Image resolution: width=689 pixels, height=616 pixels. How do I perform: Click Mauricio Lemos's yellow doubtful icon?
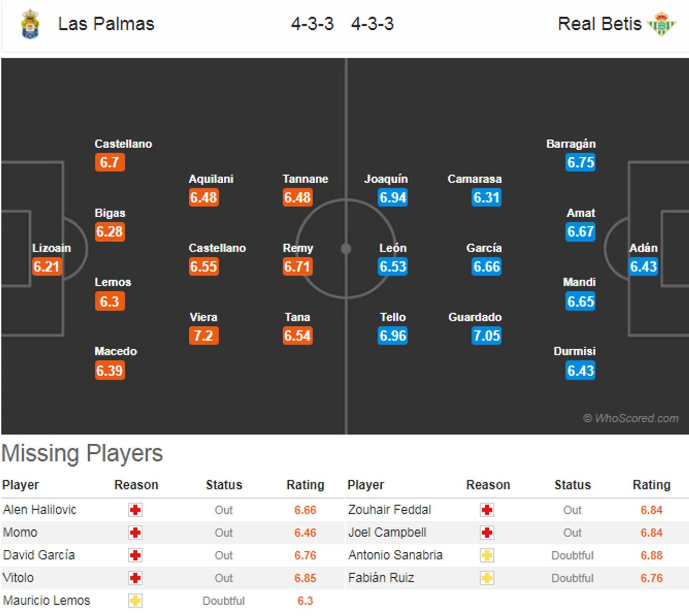point(135,601)
